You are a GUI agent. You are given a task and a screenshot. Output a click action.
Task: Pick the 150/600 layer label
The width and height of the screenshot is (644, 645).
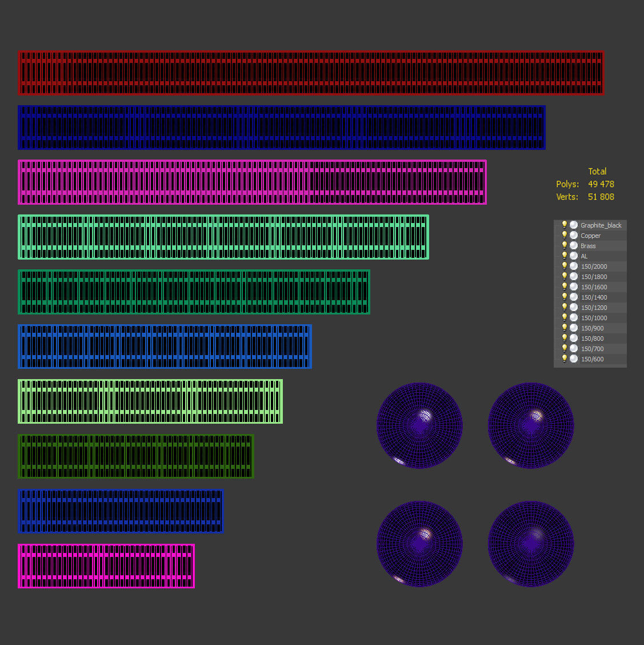tap(592, 359)
